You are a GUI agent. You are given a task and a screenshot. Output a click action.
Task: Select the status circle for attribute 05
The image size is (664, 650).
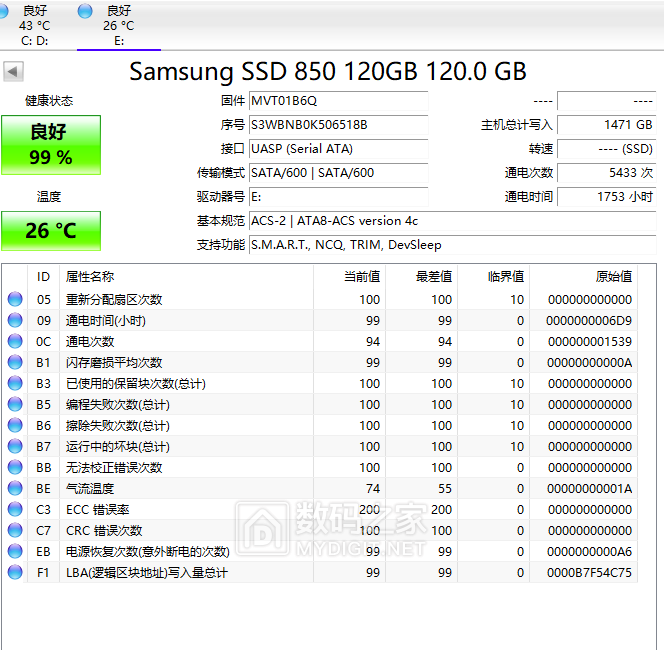(15, 299)
